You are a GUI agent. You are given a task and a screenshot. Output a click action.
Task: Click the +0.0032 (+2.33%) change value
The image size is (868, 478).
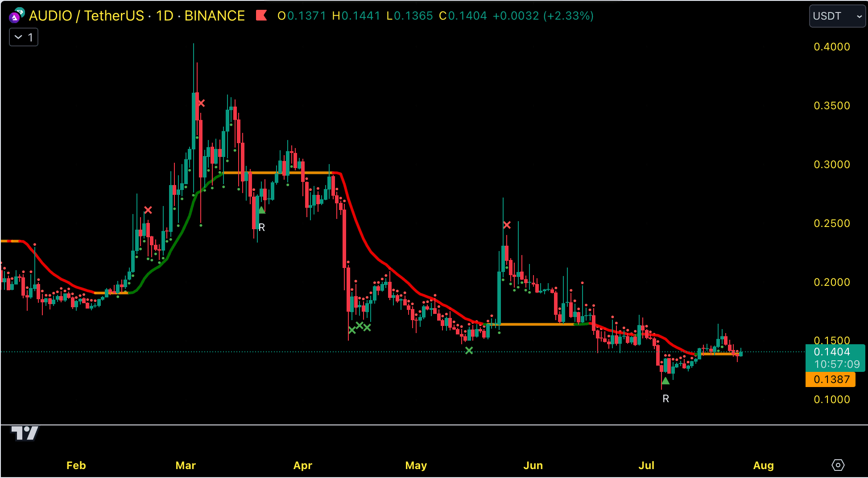pyautogui.click(x=543, y=16)
